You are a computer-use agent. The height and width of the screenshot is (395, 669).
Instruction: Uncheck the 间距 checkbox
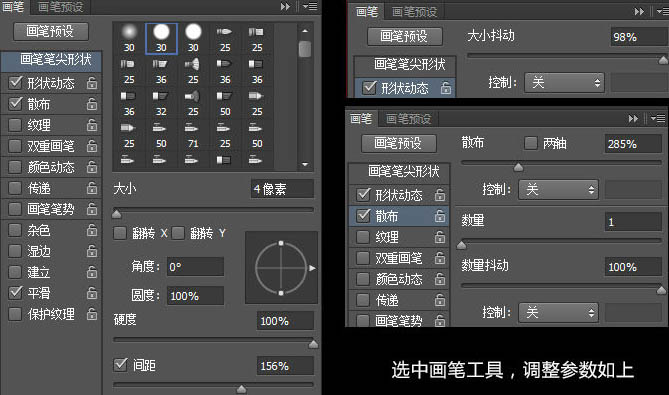pyautogui.click(x=121, y=365)
